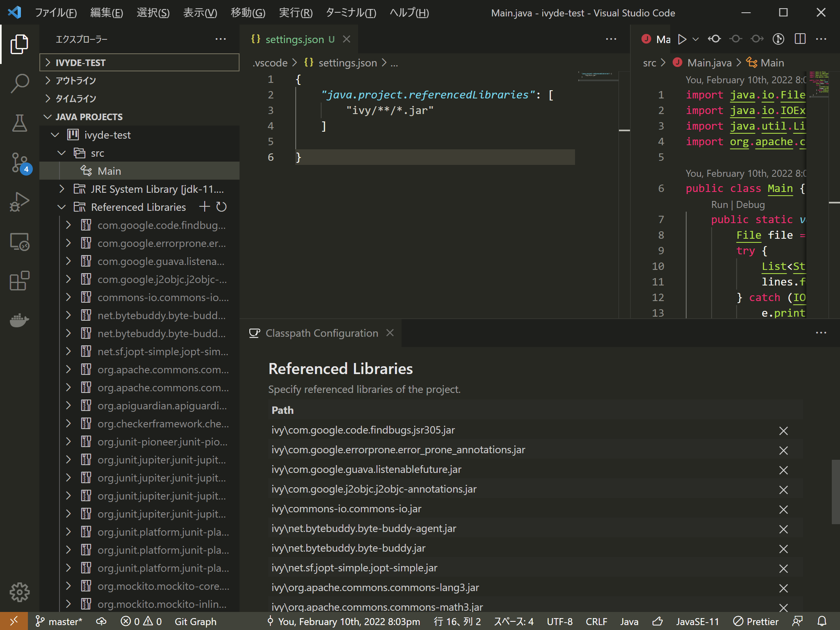Viewport: 840px width, 630px height.
Task: Remove the commons-io.commons-io.jar path entry
Action: pyautogui.click(x=783, y=509)
